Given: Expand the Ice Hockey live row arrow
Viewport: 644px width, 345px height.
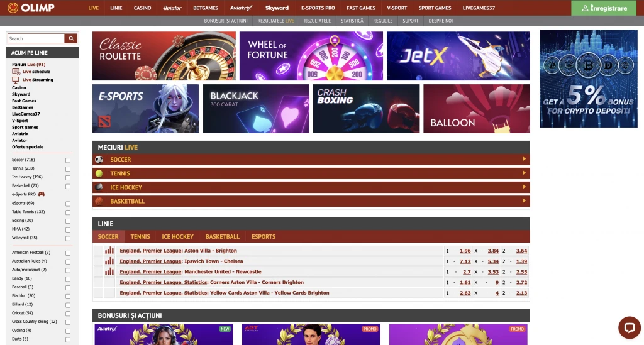Looking at the screenshot, I should pyautogui.click(x=524, y=187).
